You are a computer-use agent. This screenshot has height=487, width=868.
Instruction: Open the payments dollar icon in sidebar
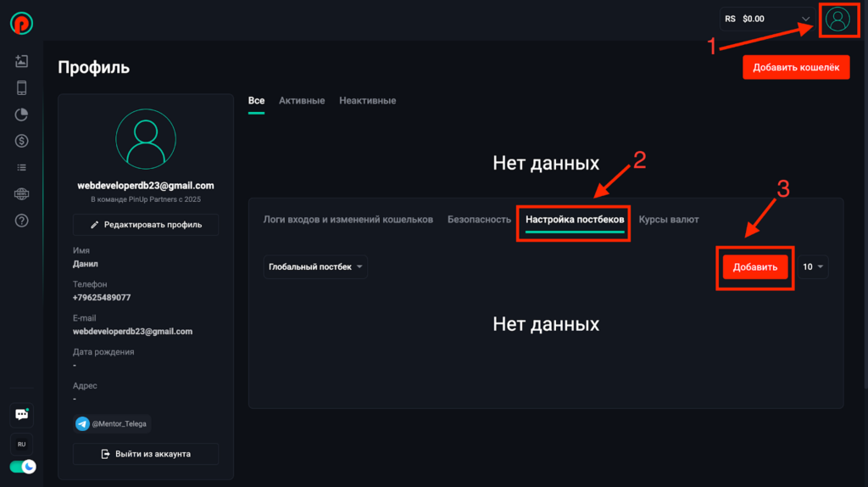tap(21, 141)
